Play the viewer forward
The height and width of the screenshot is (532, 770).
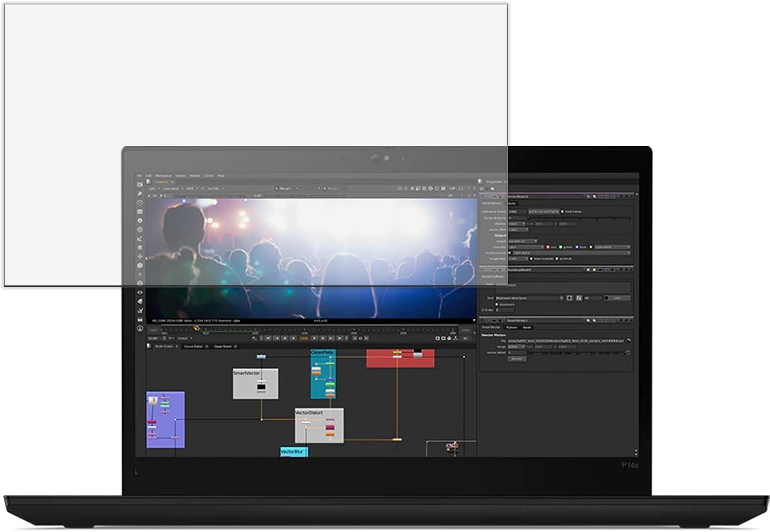point(314,338)
